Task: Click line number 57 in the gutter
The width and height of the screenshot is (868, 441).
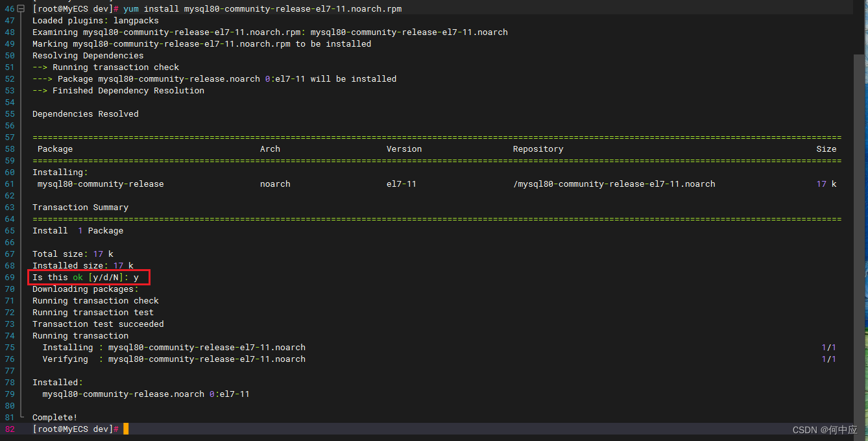Action: coord(9,137)
